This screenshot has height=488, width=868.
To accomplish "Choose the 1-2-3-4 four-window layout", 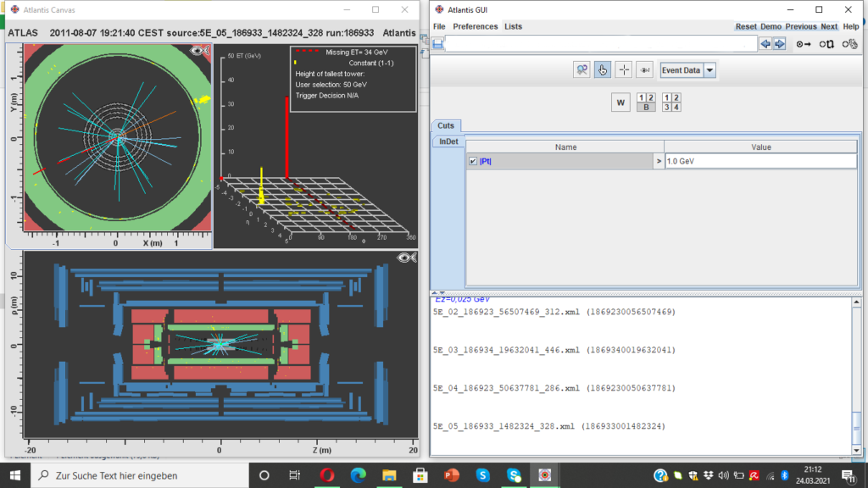I will [671, 103].
